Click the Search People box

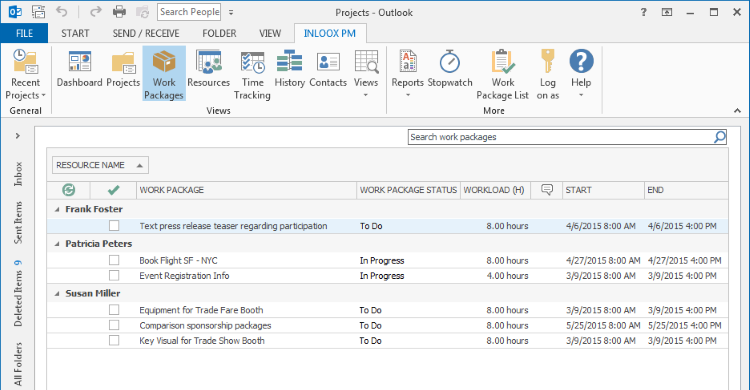(189, 12)
